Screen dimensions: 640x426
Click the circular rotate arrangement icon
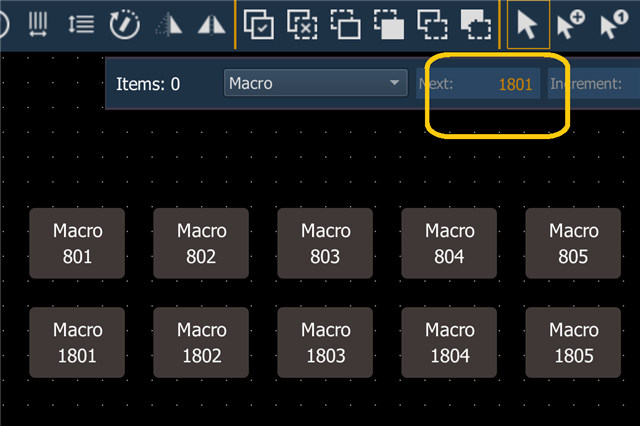[x=125, y=25]
